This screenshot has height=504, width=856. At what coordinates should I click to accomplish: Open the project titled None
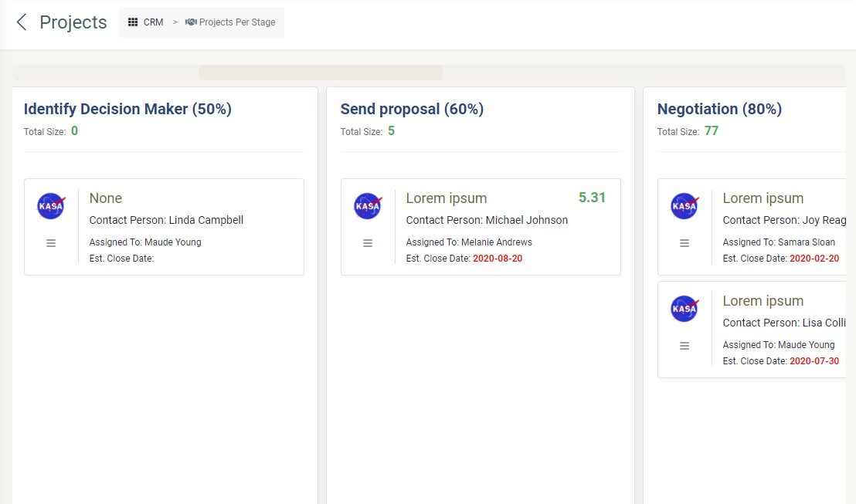[106, 198]
